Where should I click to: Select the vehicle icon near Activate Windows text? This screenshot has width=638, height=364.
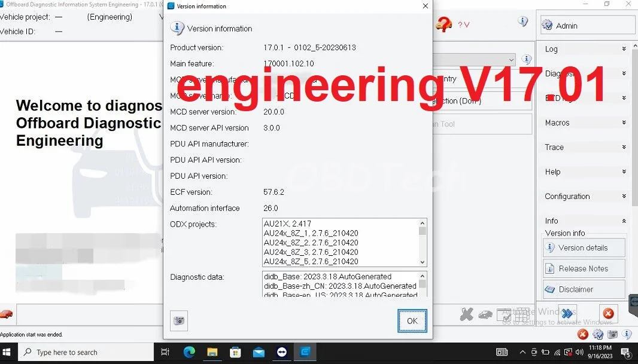[x=486, y=313]
